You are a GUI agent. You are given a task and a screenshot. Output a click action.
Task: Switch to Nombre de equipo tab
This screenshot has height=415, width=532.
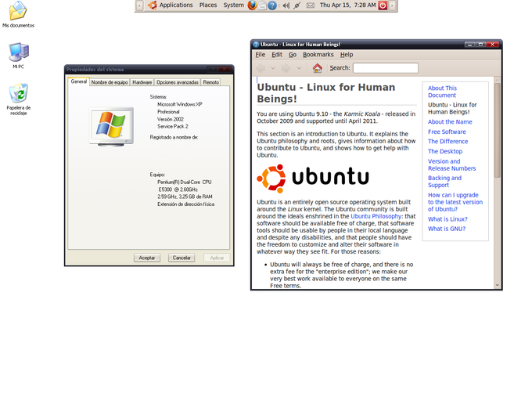110,82
